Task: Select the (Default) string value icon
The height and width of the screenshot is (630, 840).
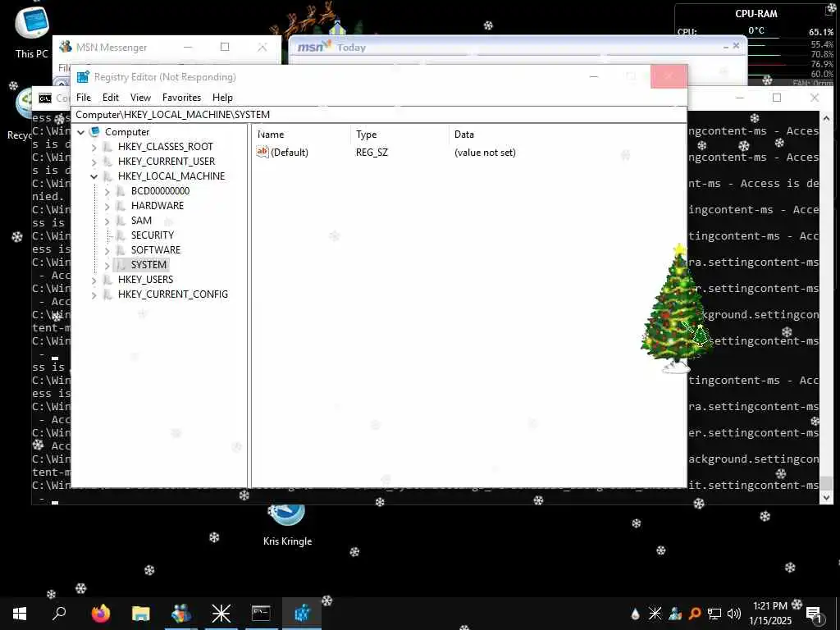Action: 262,152
